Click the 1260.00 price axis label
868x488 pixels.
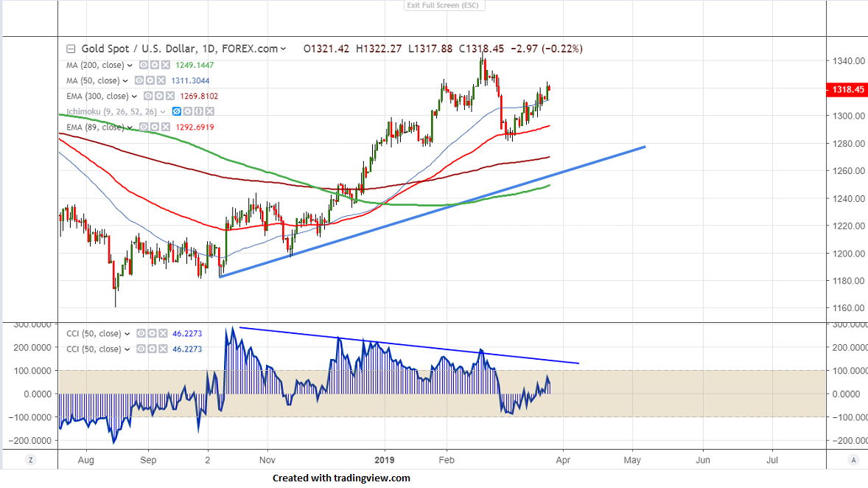click(x=849, y=170)
